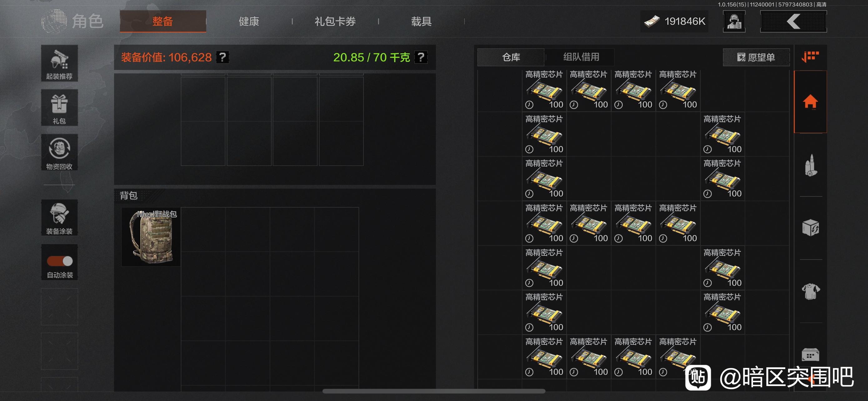The width and height of the screenshot is (868, 401).
Task: Open the 愿望单 wishlist button
Action: (x=756, y=57)
